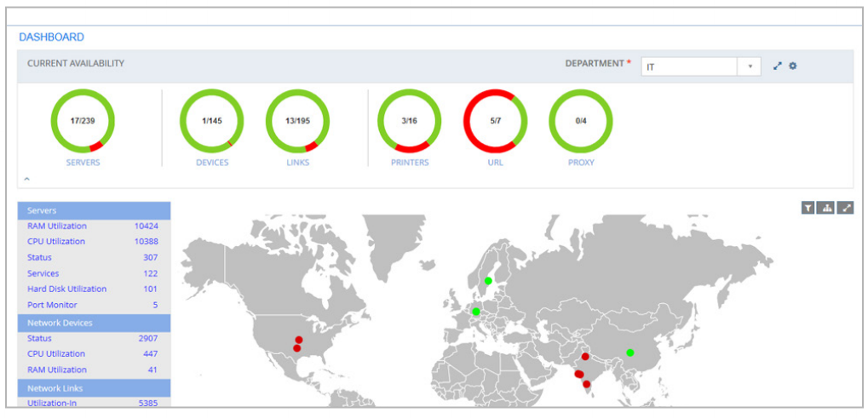Expand the Current Availability panel to fullscreen
Screen dimensions: 868x418
coord(777,66)
